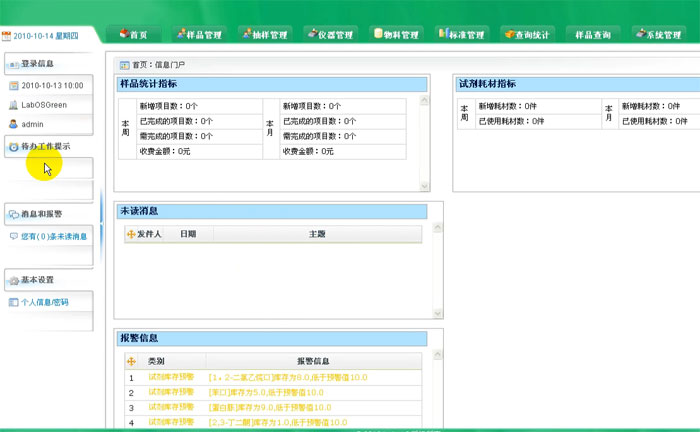Image resolution: width=700 pixels, height=432 pixels.
Task: Click the 物料管理 materials icon
Action: 379,34
